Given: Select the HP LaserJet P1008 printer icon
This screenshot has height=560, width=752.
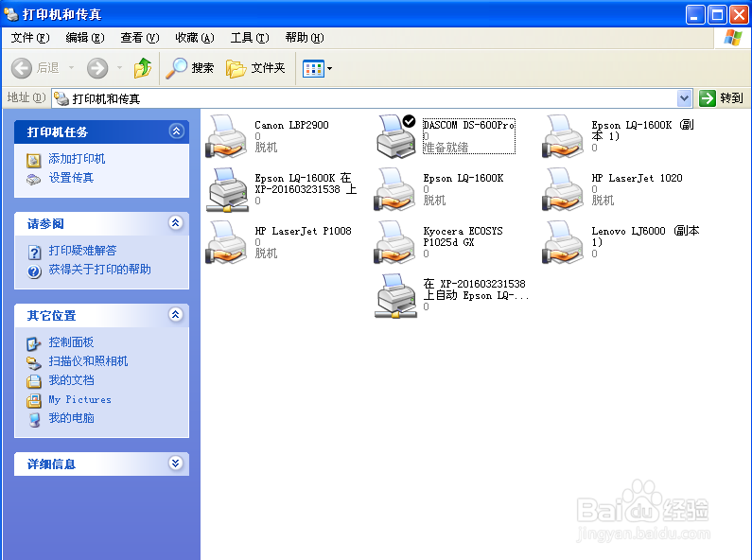Looking at the screenshot, I should point(226,242).
